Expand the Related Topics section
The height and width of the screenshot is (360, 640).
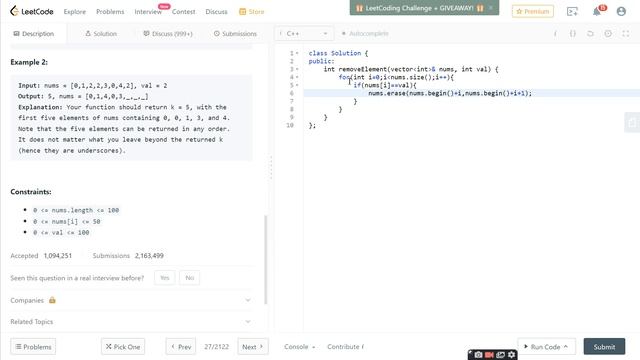click(x=131, y=322)
